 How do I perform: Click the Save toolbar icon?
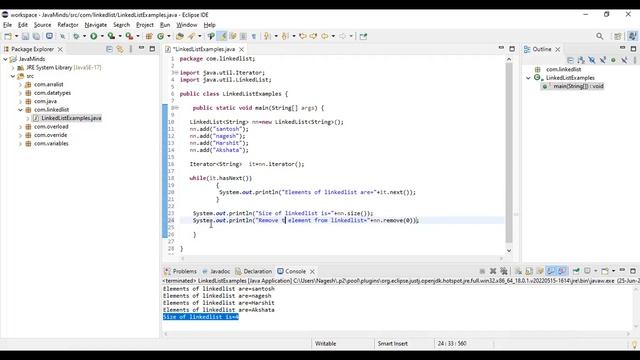click(25, 36)
